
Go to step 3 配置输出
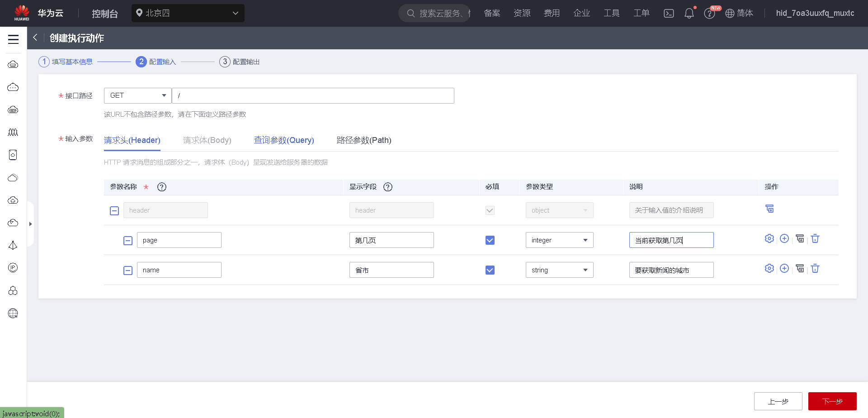pos(240,62)
